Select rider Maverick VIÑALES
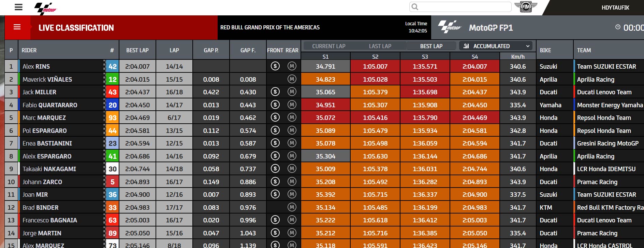The width and height of the screenshot is (644, 248). pyautogui.click(x=47, y=80)
